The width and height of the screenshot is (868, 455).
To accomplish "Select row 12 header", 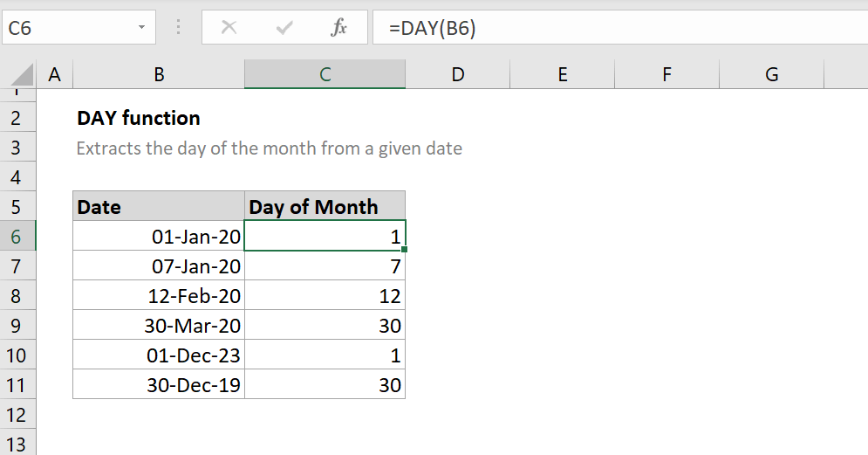I will pyautogui.click(x=17, y=415).
